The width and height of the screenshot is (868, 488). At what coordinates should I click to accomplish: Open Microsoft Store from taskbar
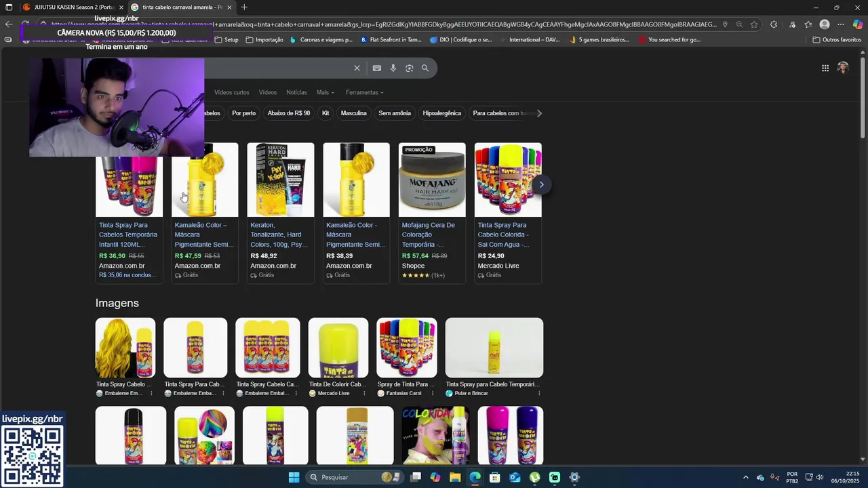tap(495, 477)
